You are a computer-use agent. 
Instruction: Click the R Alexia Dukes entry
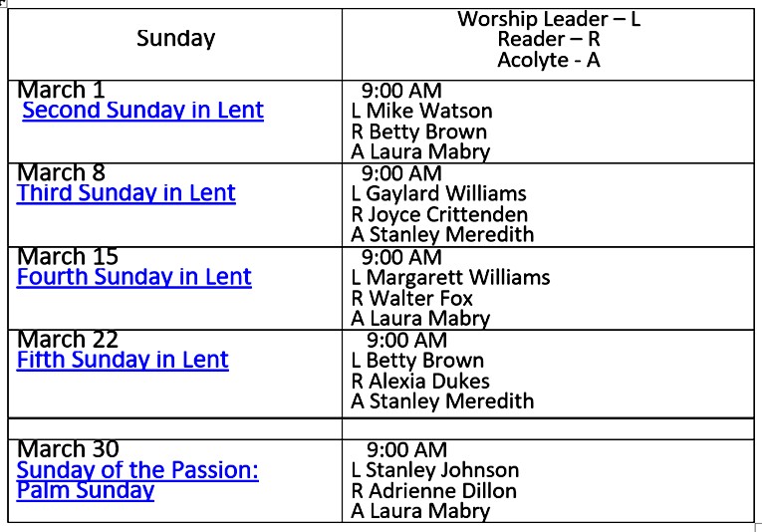click(420, 381)
